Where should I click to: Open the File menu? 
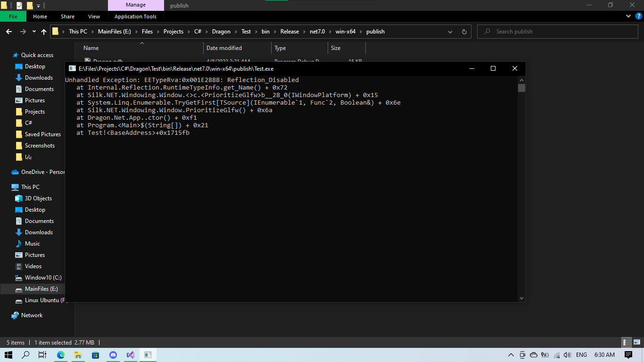click(x=13, y=16)
